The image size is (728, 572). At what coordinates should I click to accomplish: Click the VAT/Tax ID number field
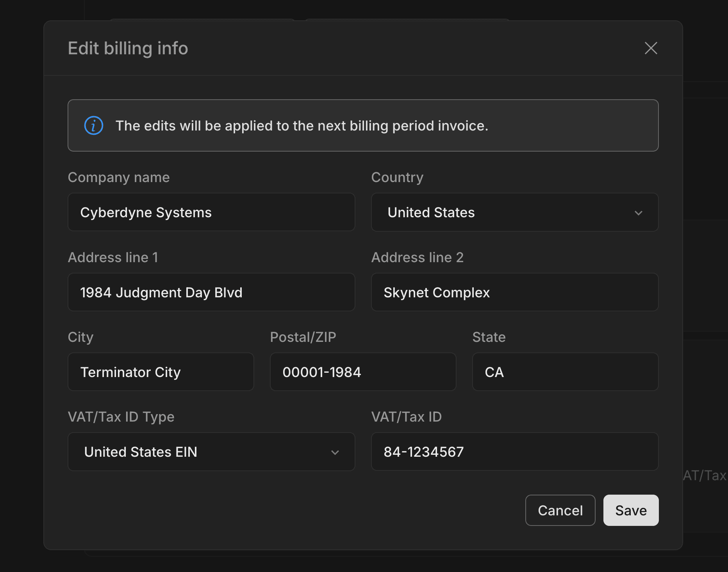[x=514, y=452]
